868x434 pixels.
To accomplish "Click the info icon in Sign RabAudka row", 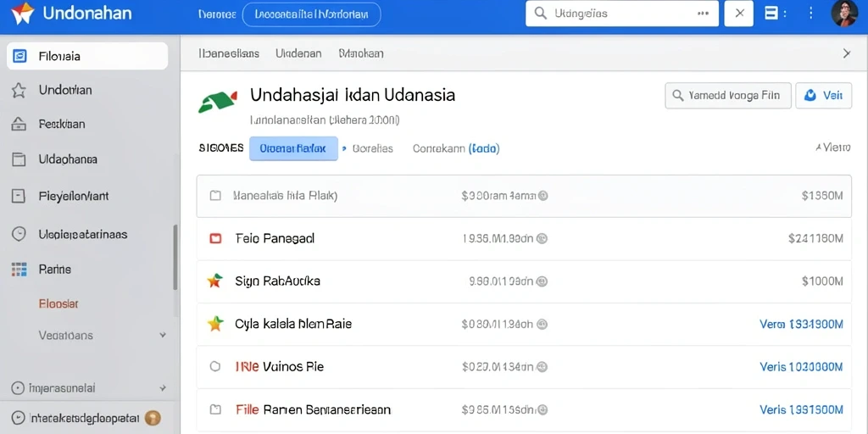I will tap(542, 281).
